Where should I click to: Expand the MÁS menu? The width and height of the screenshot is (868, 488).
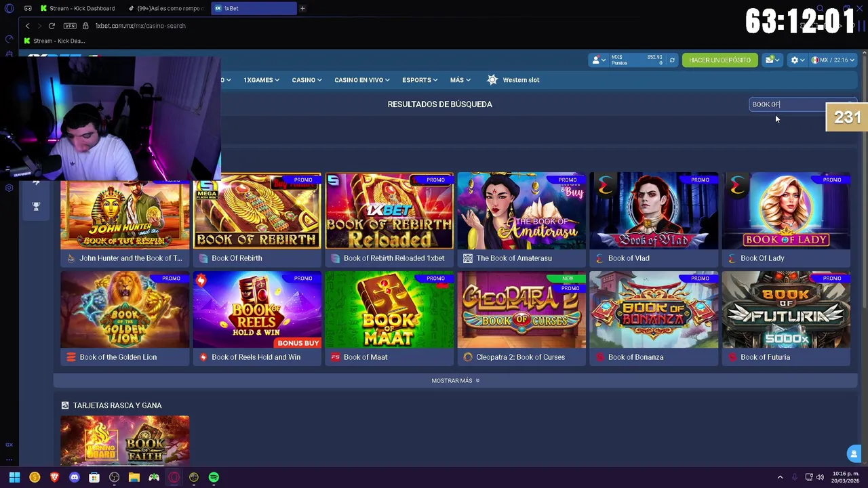pyautogui.click(x=460, y=80)
